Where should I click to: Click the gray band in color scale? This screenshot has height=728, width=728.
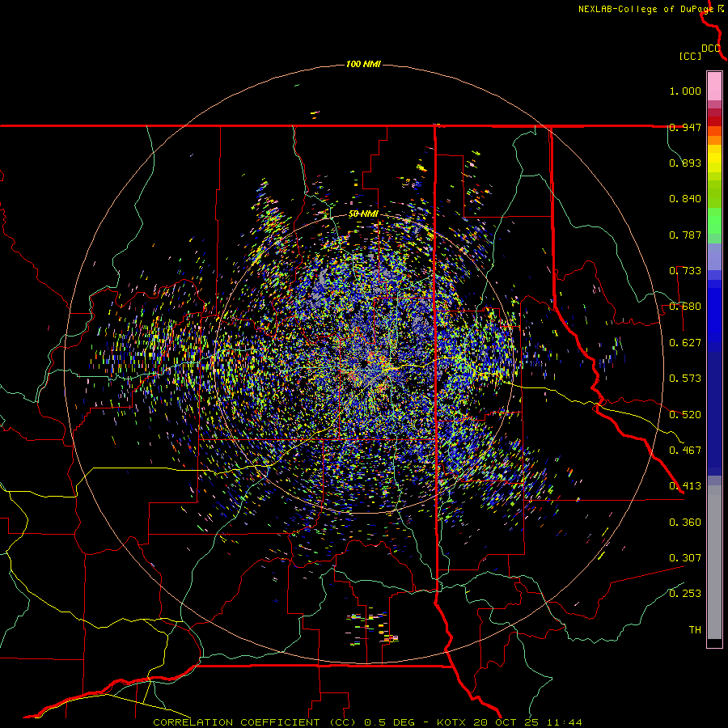(x=714, y=562)
